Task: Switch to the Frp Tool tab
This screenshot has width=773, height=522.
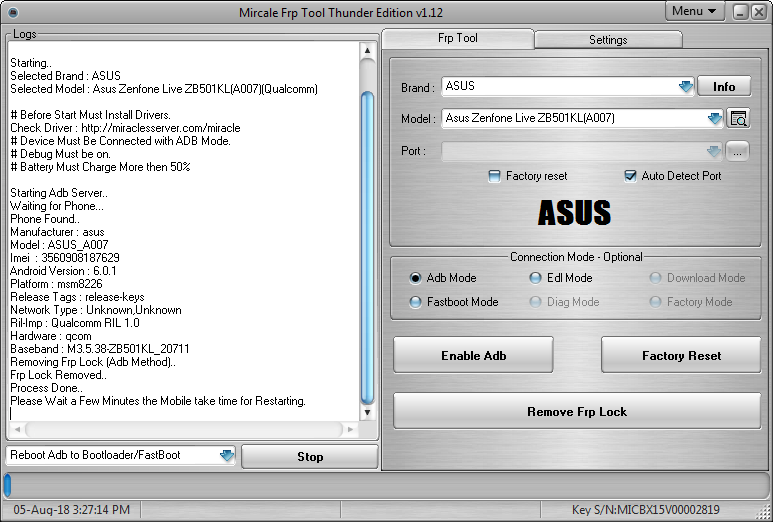Action: pos(457,38)
